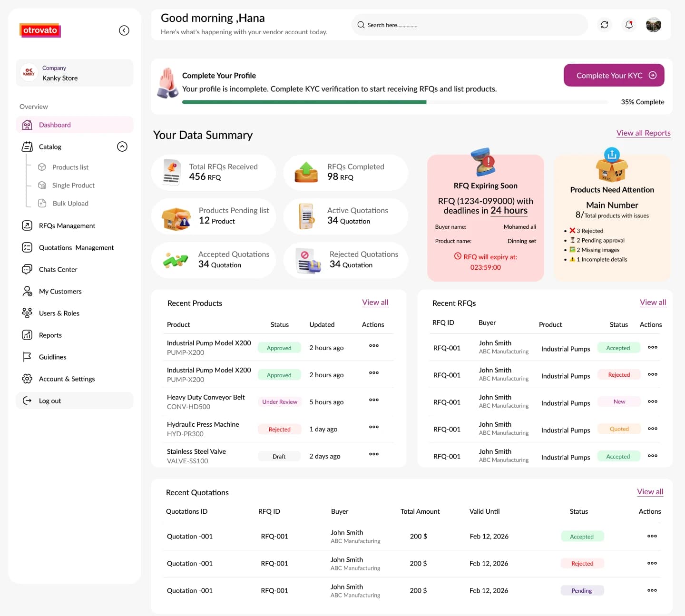Click the refresh icon in the header
The image size is (685, 616).
click(604, 25)
